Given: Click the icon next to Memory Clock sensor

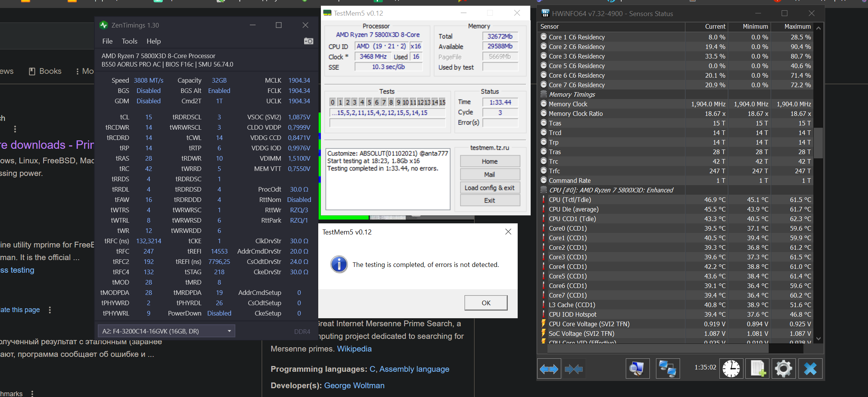Looking at the screenshot, I should tap(544, 104).
